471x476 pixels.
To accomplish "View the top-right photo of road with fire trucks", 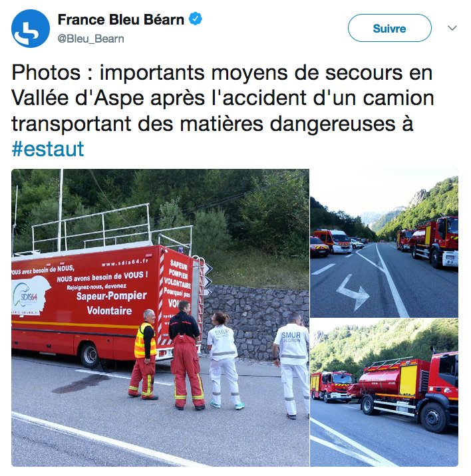I will (384, 243).
